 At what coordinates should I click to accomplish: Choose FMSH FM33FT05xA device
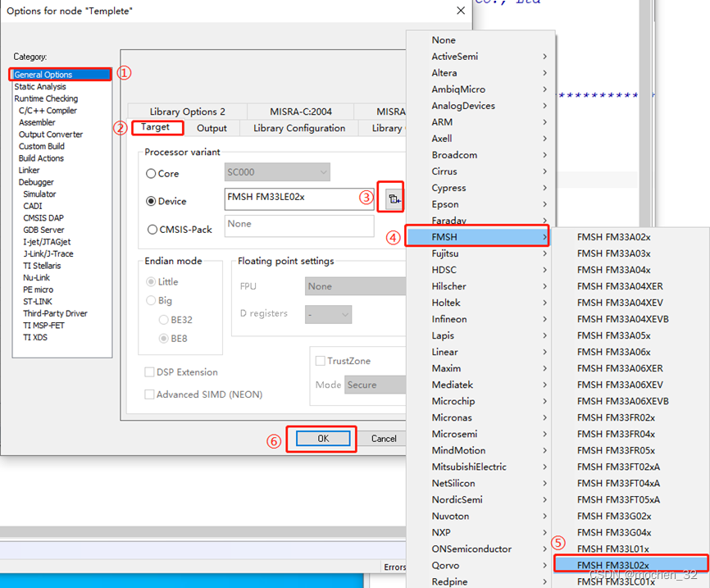(x=630, y=499)
